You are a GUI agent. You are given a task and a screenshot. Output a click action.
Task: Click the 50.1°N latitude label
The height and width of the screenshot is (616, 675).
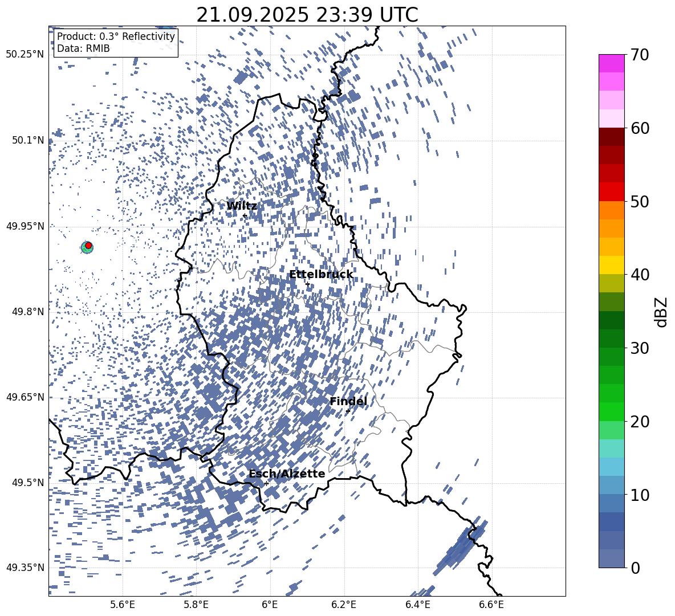(x=29, y=140)
